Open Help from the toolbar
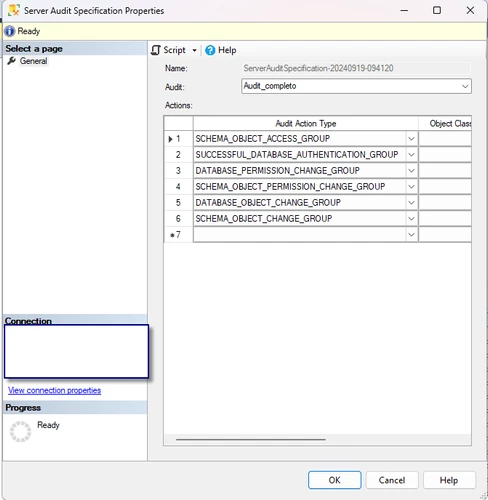 click(221, 50)
